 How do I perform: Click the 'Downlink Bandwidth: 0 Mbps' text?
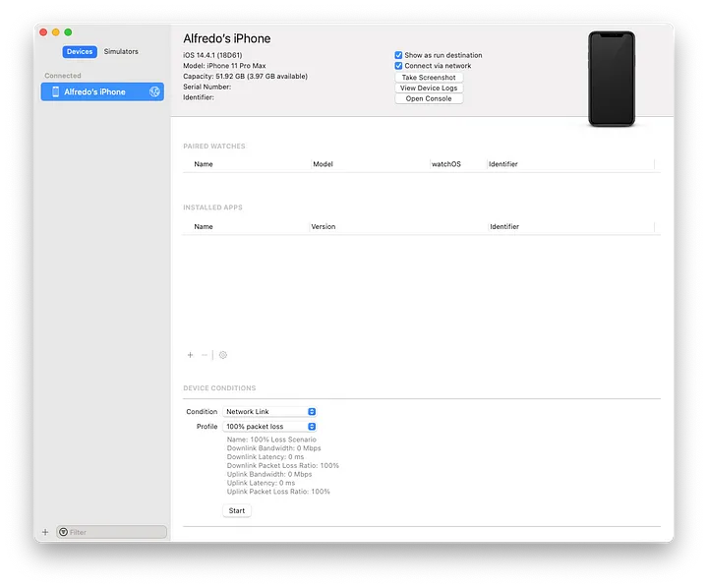[273, 448]
